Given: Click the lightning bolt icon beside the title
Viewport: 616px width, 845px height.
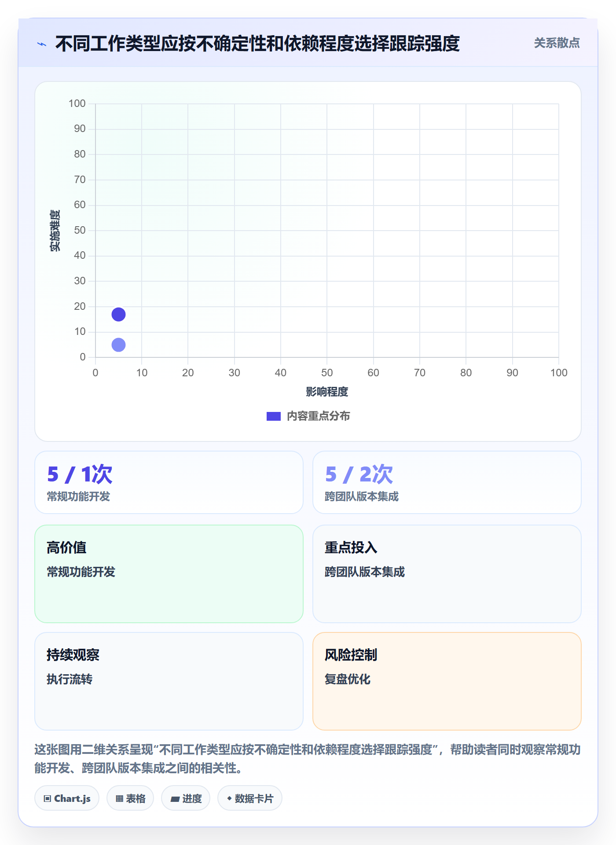Looking at the screenshot, I should click(42, 44).
